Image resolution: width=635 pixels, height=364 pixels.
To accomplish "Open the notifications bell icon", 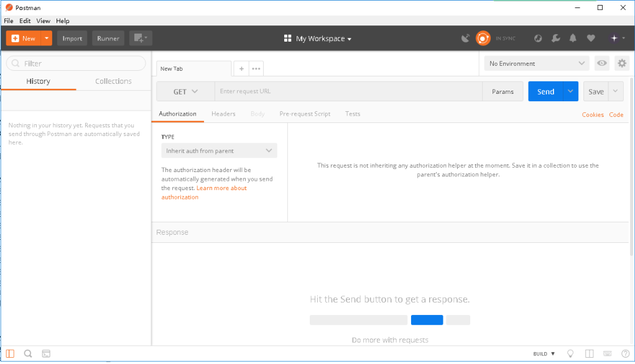I will [x=573, y=39].
